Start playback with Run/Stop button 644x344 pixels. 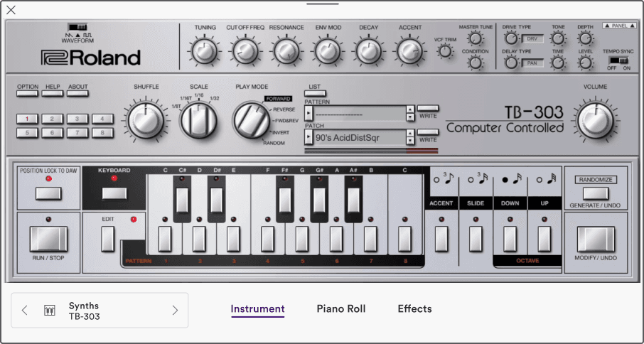pyautogui.click(x=48, y=239)
